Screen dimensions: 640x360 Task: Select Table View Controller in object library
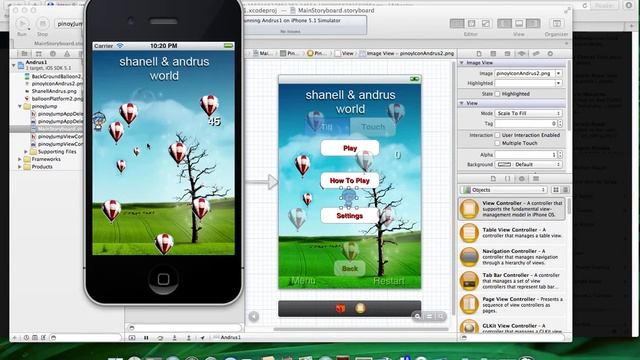512,233
